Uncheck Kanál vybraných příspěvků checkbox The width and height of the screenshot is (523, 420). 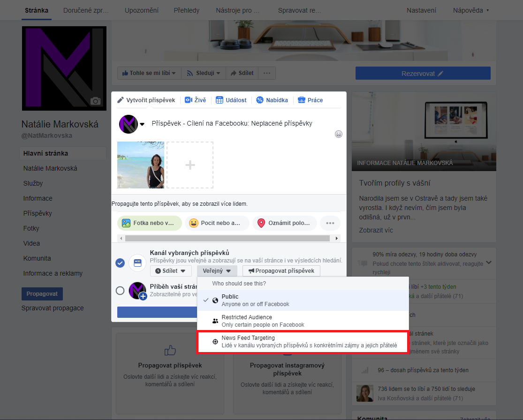(120, 263)
